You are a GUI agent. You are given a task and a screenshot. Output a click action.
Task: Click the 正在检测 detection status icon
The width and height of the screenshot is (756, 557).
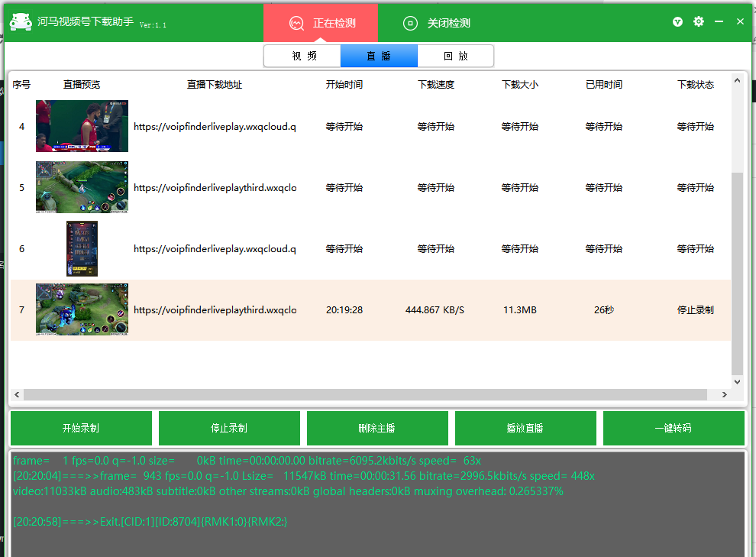(x=297, y=23)
